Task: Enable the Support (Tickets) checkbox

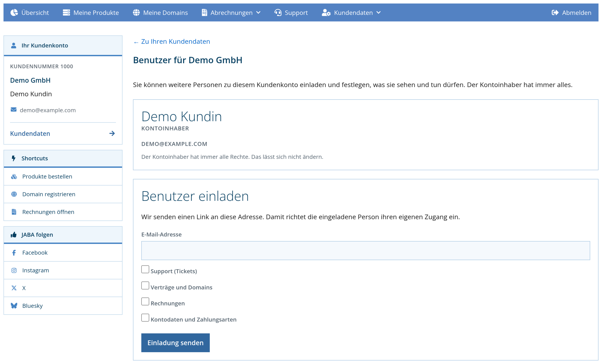Action: (145, 269)
